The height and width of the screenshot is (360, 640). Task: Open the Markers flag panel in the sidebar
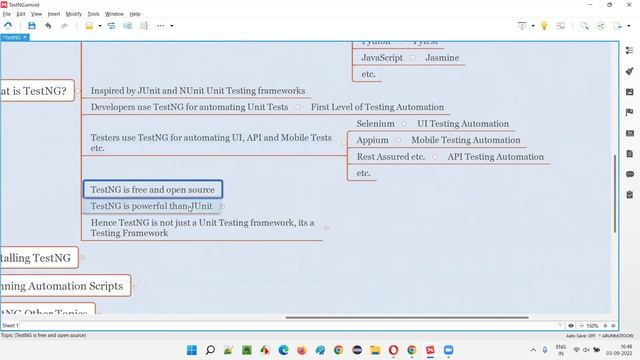click(x=630, y=112)
